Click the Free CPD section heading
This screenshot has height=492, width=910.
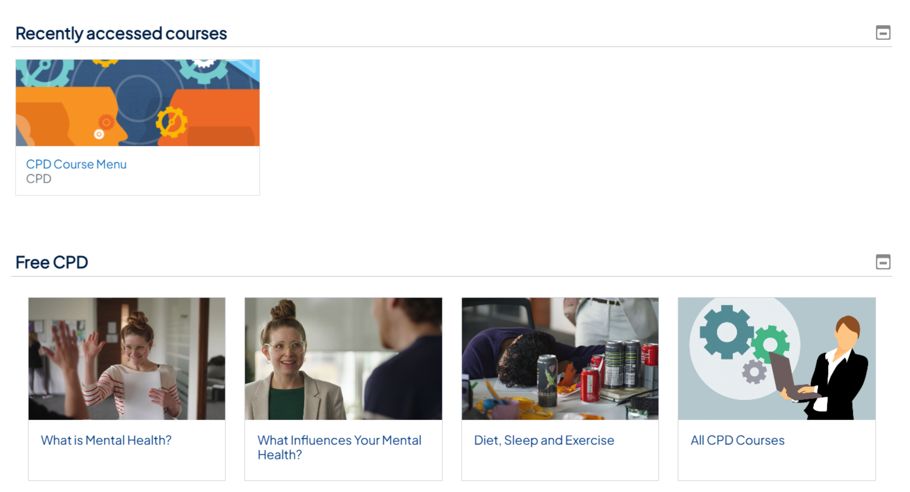click(x=52, y=262)
